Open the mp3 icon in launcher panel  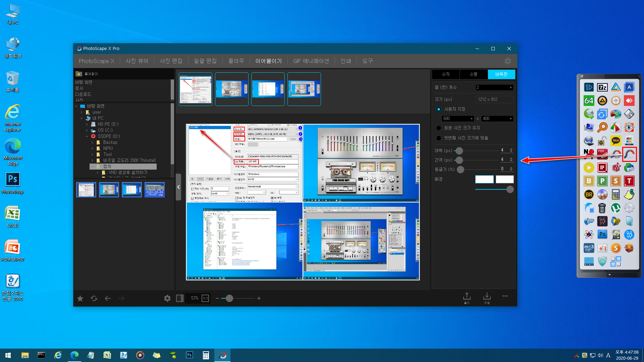click(x=589, y=248)
